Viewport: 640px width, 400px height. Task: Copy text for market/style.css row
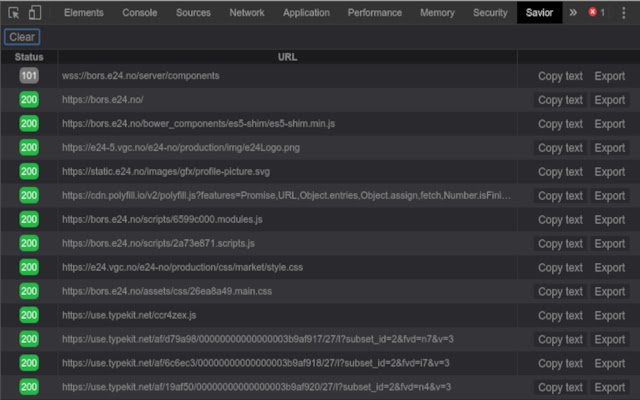(560, 268)
